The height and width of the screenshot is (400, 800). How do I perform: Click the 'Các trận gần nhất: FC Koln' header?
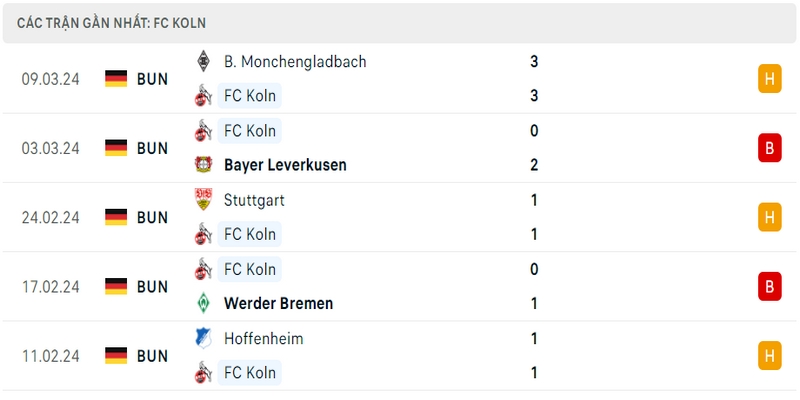(x=111, y=23)
